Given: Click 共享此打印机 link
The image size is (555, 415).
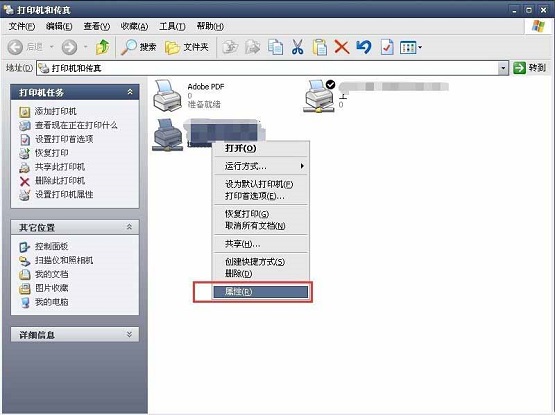Looking at the screenshot, I should 60,167.
